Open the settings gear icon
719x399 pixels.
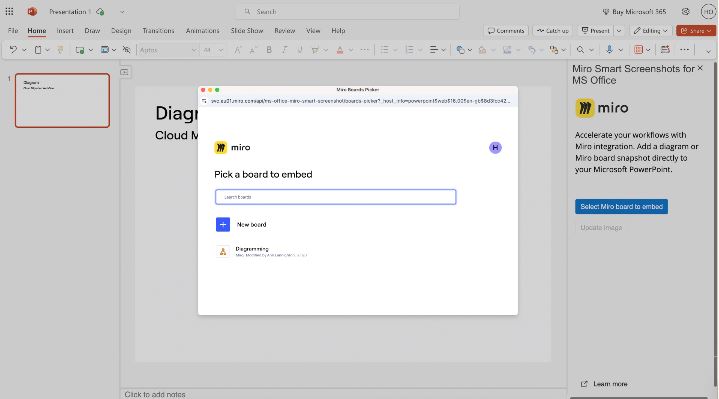coord(686,11)
